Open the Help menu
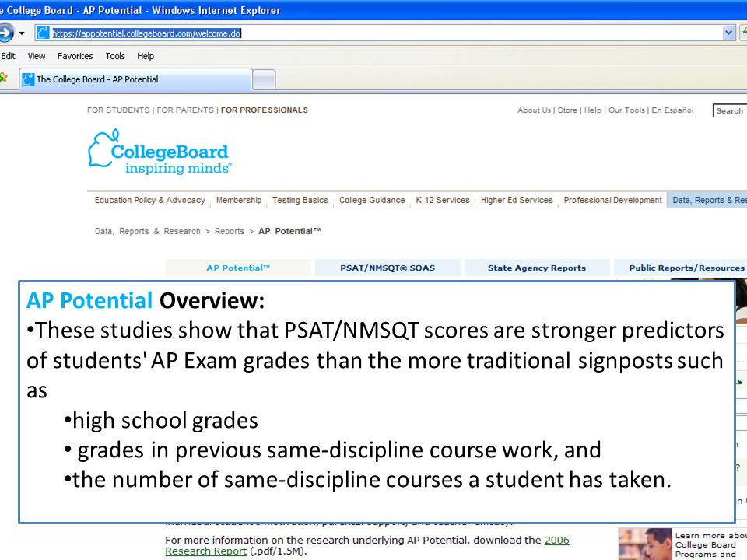The width and height of the screenshot is (747, 560). pos(146,56)
